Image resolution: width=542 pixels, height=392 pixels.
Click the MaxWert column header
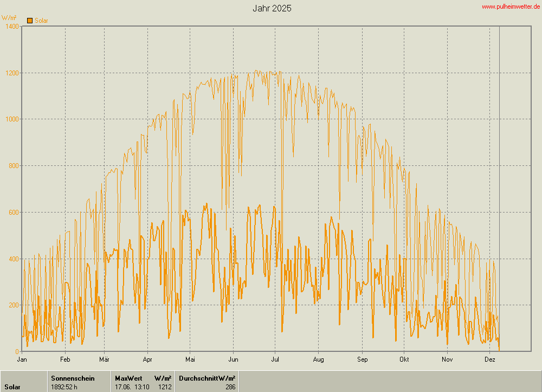coord(128,378)
